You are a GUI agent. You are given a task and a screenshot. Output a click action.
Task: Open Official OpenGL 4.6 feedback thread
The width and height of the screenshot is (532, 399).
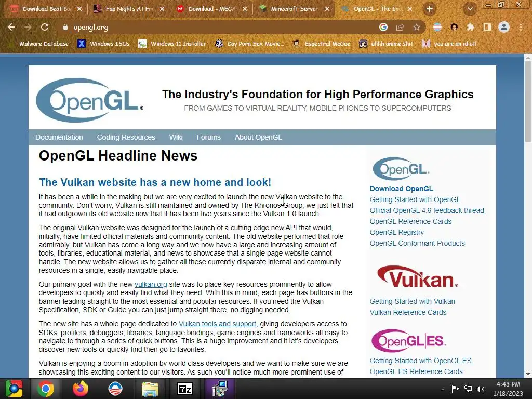point(427,210)
